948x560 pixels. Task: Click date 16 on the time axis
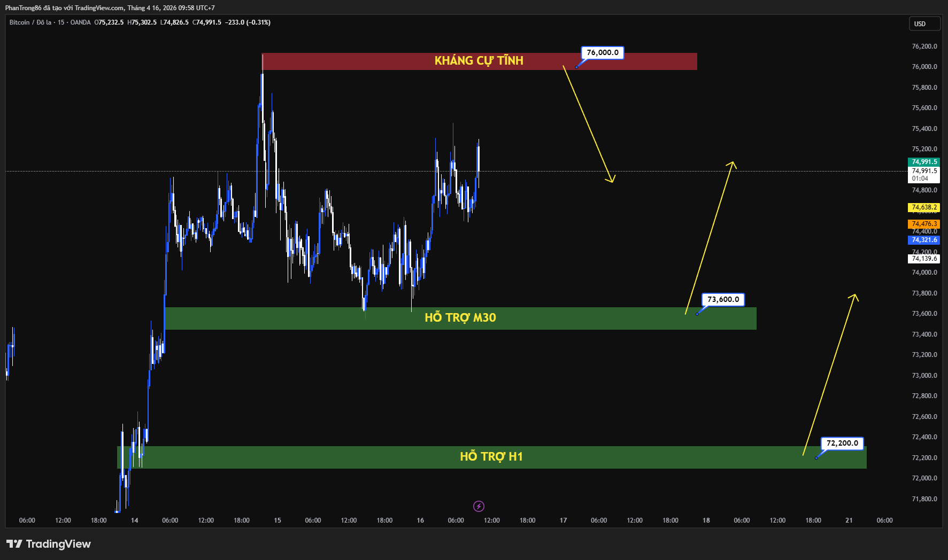(420, 520)
